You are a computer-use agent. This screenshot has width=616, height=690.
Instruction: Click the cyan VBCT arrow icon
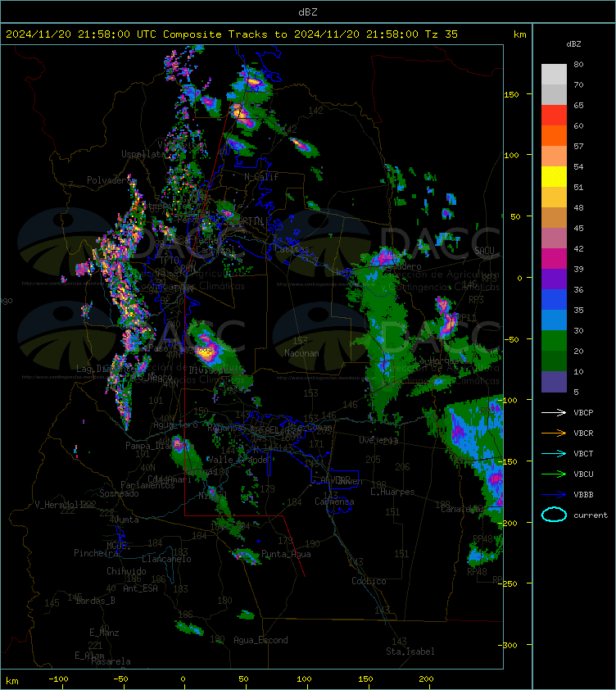click(554, 453)
